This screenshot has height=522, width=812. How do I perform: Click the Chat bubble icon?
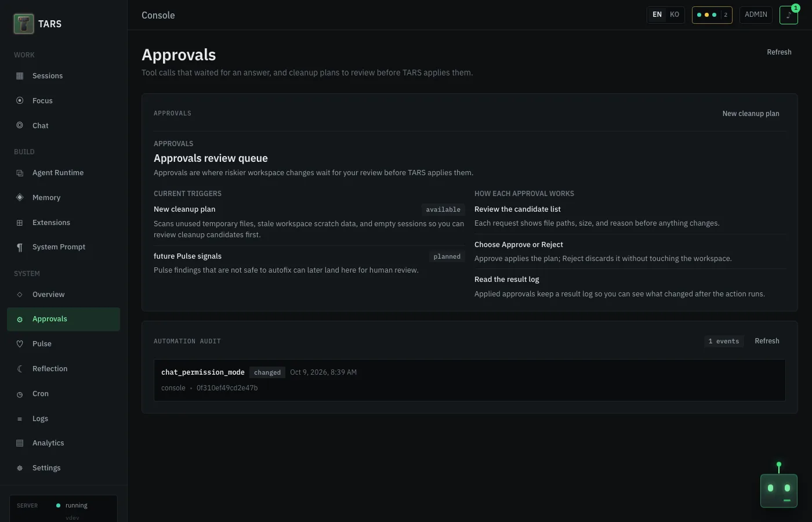(x=20, y=125)
